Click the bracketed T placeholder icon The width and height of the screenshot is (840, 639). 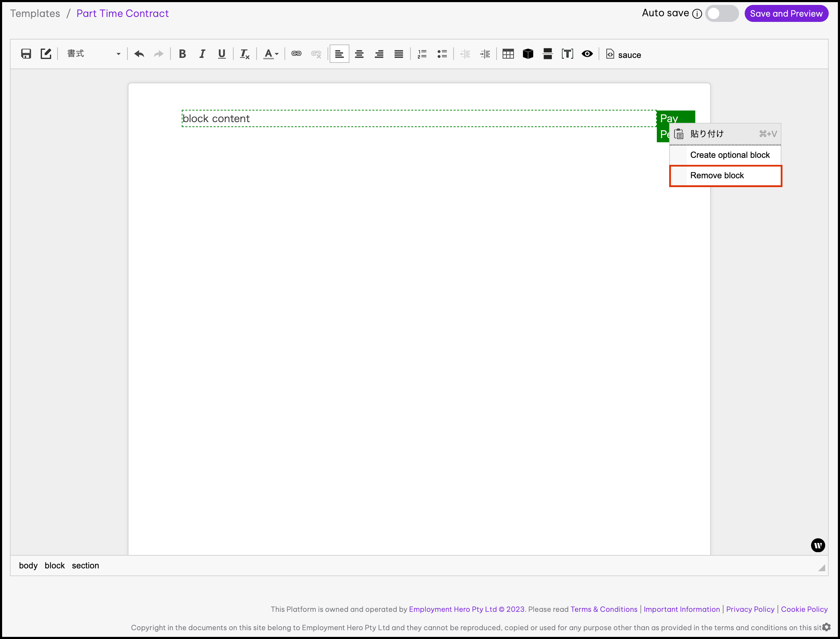point(567,54)
